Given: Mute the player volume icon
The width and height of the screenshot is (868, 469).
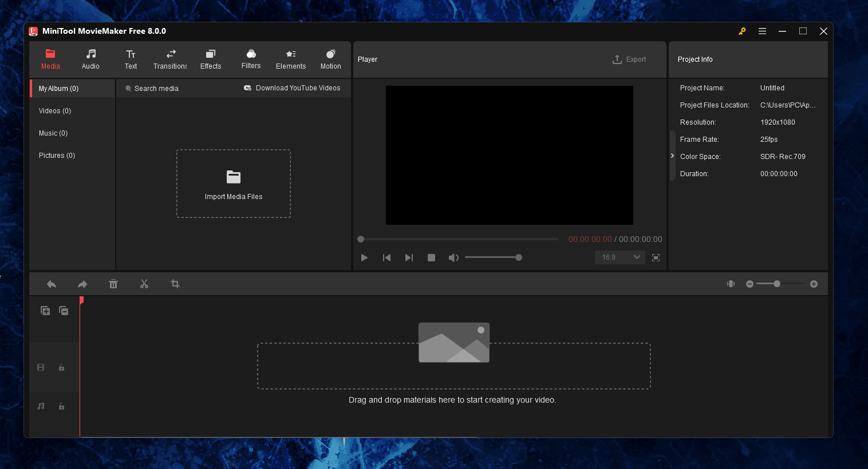Looking at the screenshot, I should tap(453, 257).
